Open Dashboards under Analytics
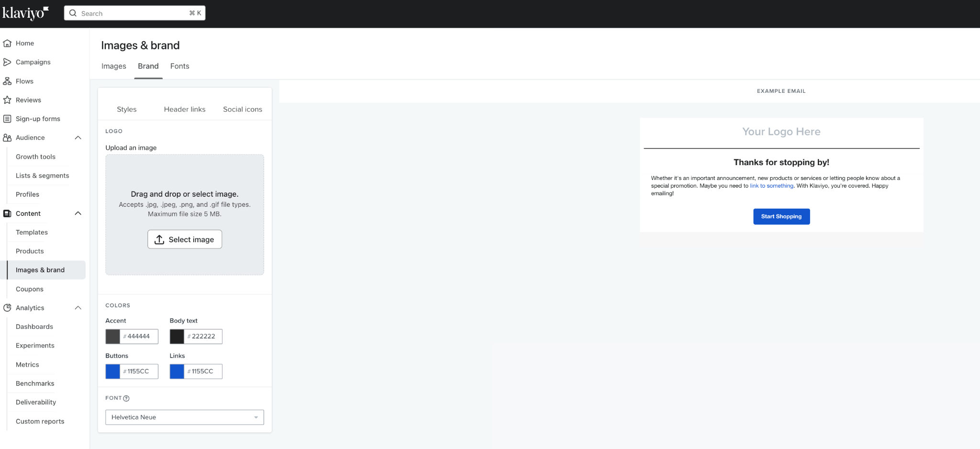 coord(34,326)
